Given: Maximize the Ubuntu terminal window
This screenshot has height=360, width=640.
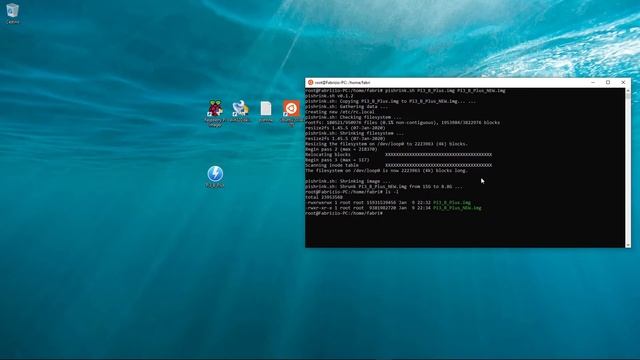Looking at the screenshot, I should pyautogui.click(x=608, y=82).
